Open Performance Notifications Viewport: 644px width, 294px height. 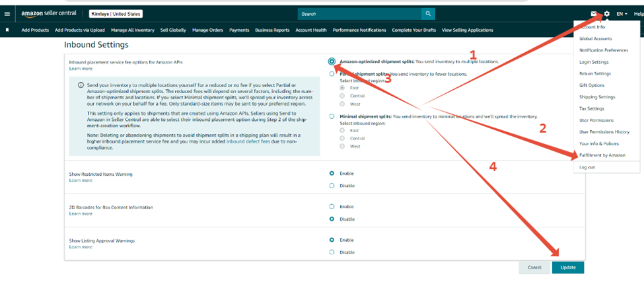pos(359,30)
